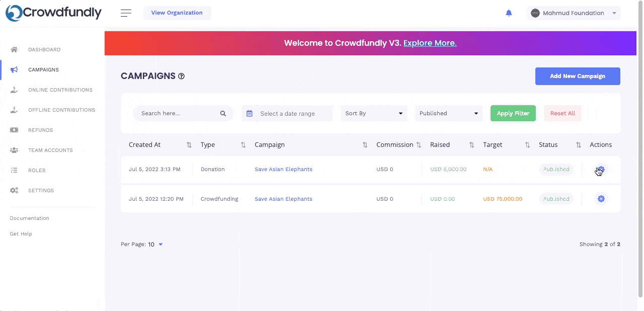Open Dashboard in the sidebar
Viewport: 644px width, 311px height.
(x=44, y=49)
